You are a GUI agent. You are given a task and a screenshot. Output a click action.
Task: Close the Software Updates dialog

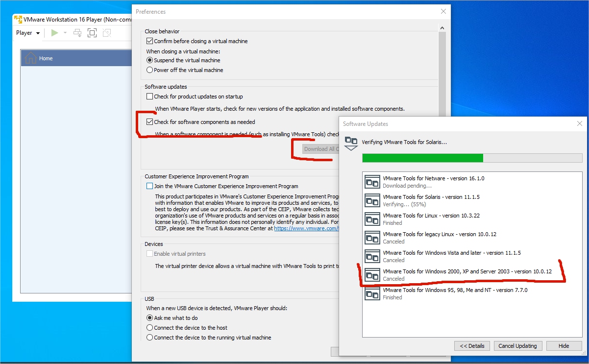(580, 124)
